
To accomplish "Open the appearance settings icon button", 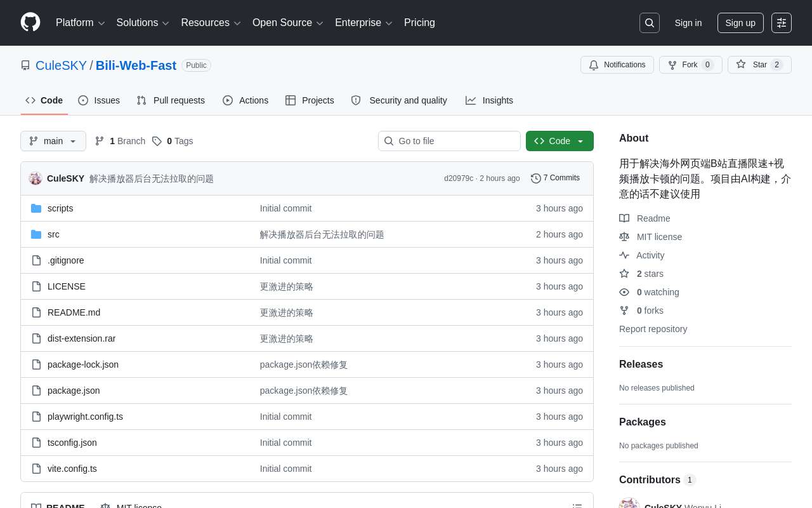I will point(782,23).
